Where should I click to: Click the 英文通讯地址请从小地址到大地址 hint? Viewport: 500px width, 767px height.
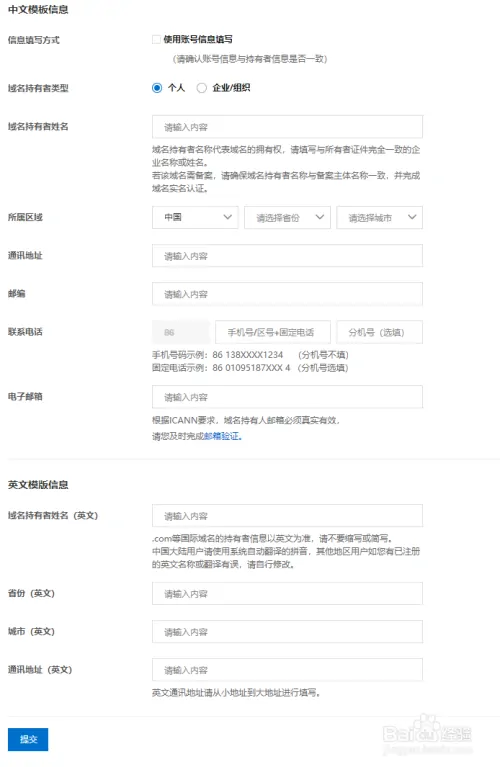tap(236, 693)
